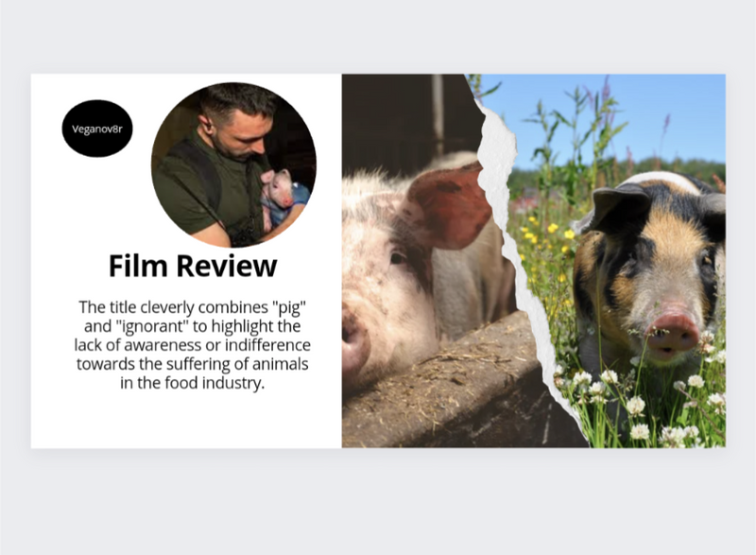Click the circular photo of man holding piglet
The height and width of the screenshot is (555, 756).
[233, 165]
